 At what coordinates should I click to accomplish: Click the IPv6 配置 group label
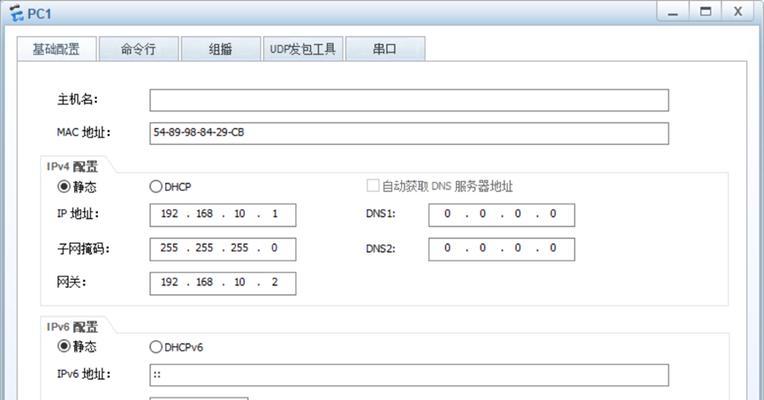(x=72, y=326)
